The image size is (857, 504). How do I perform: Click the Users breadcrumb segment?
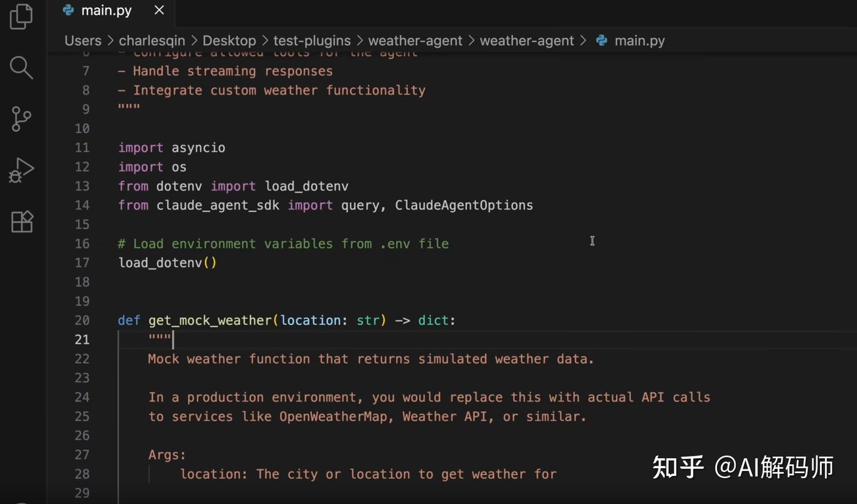(83, 40)
